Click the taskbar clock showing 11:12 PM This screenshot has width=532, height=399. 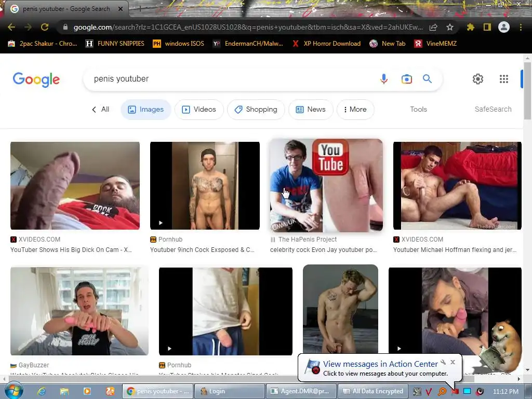(x=506, y=392)
